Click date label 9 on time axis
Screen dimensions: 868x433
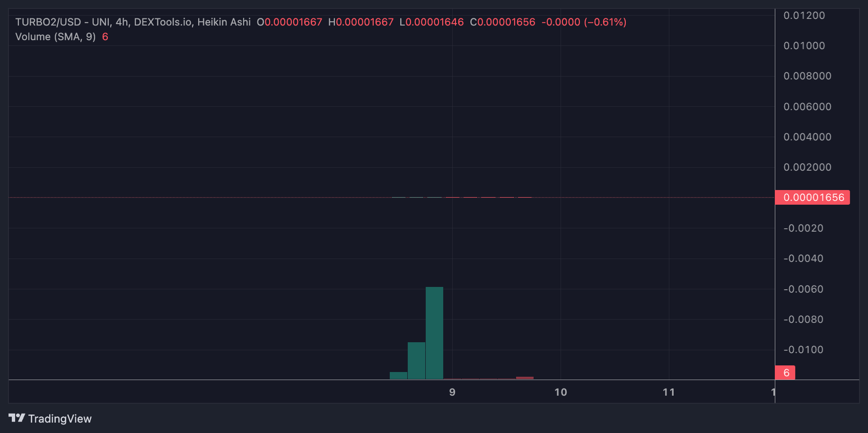(x=452, y=392)
